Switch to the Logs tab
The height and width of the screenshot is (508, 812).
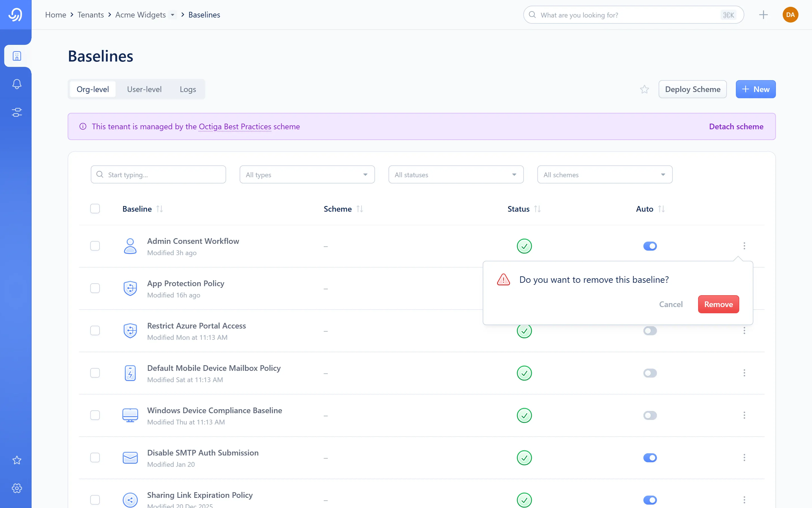point(188,89)
